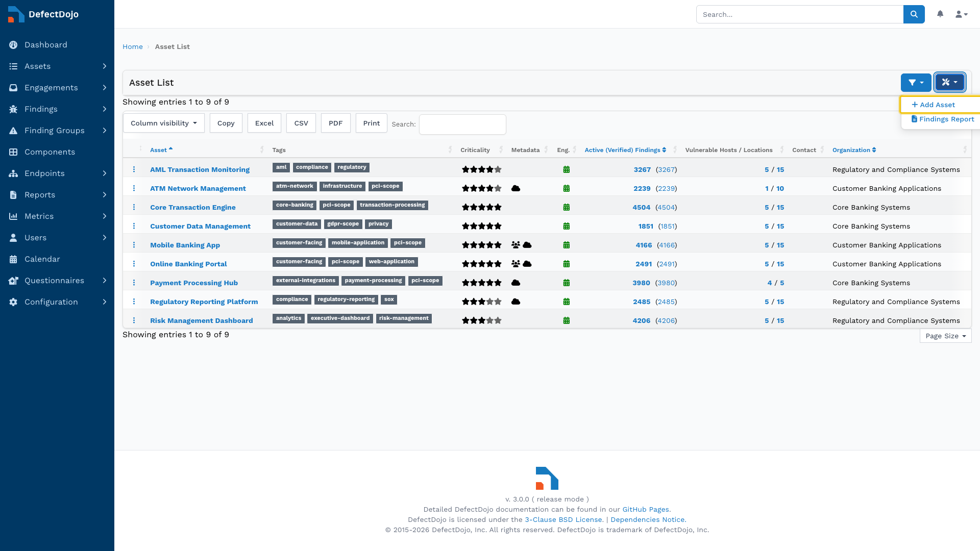This screenshot has height=551, width=980.
Task: Select Findings Report menu entry
Action: (943, 119)
